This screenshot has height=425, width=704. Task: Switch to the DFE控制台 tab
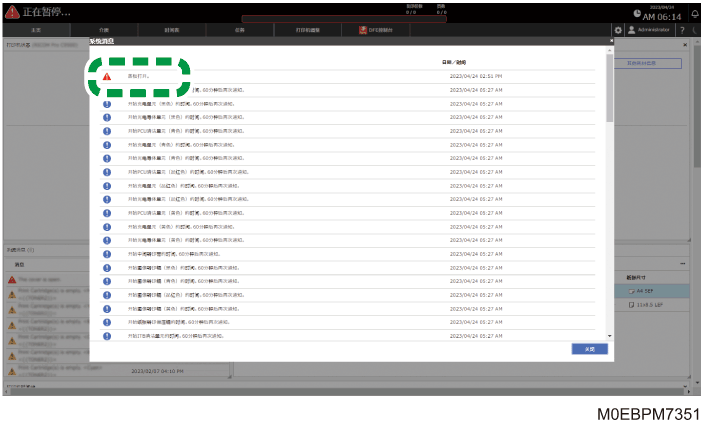tap(375, 30)
